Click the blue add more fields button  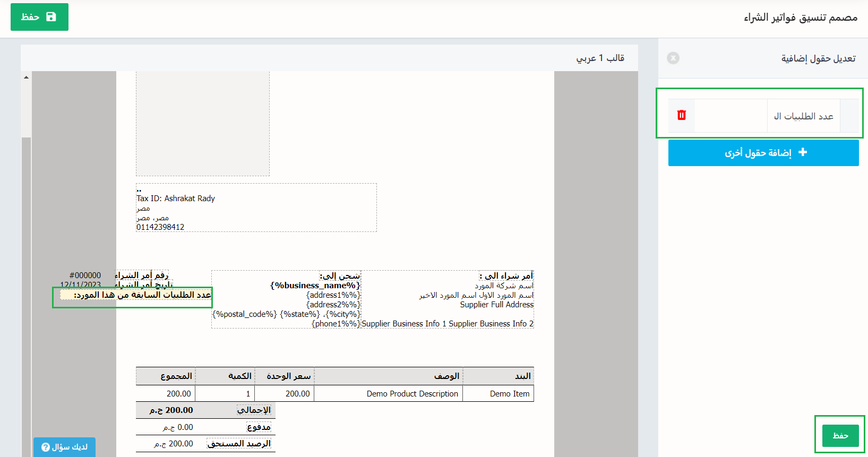pyautogui.click(x=763, y=153)
